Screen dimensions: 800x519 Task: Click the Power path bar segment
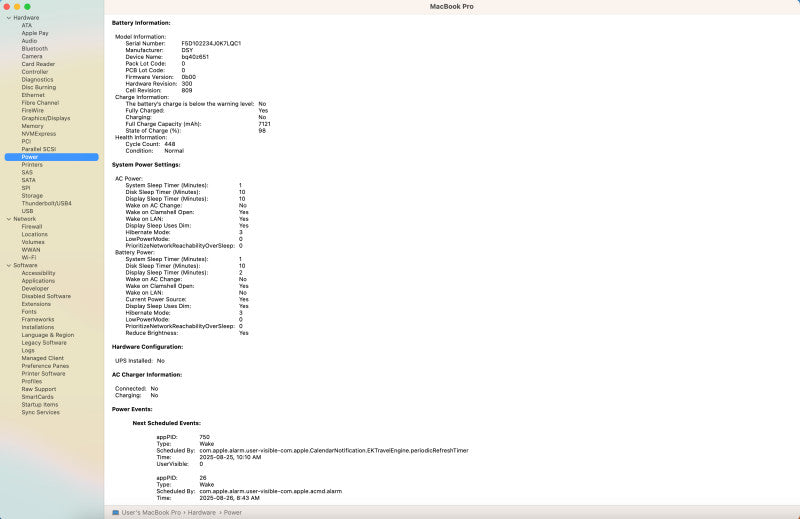coord(233,512)
